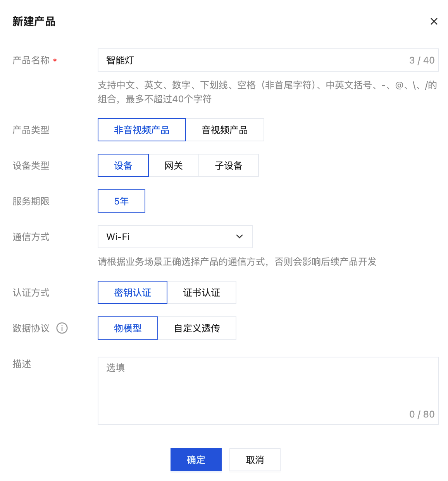
Task: Open the 通信方式 Wi-Fi combo box
Action: point(175,237)
